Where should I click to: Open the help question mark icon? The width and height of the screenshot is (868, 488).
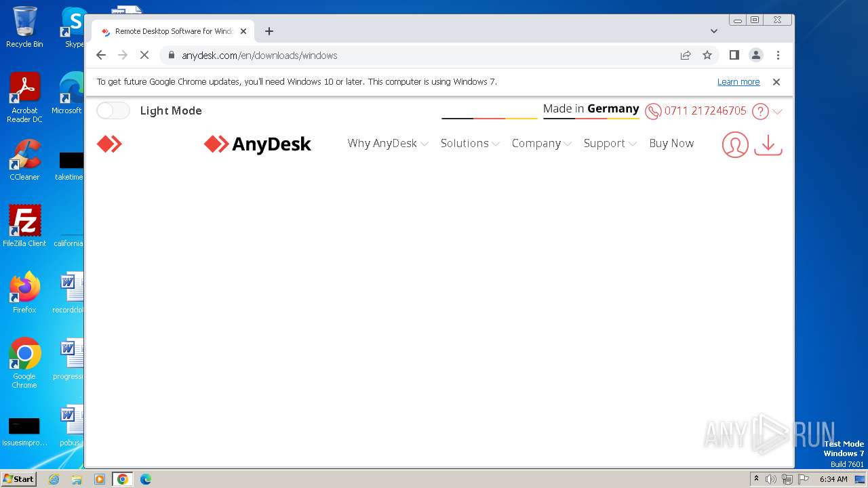[x=760, y=111]
